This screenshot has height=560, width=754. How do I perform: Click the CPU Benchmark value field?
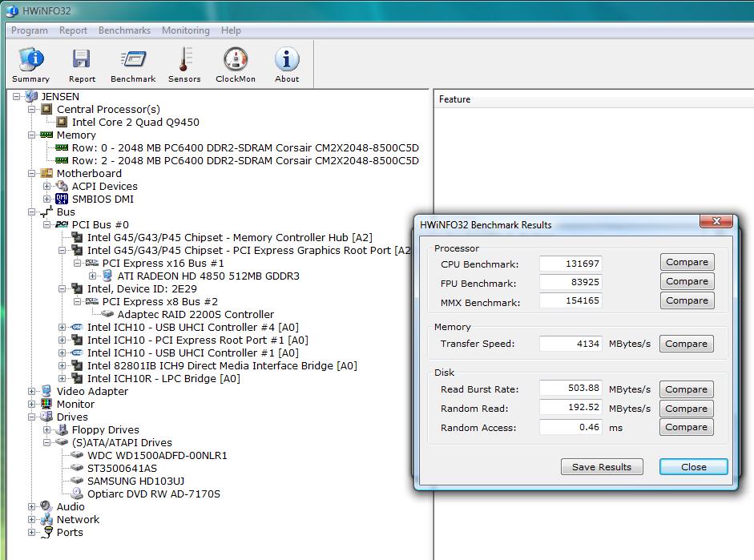click(x=571, y=264)
